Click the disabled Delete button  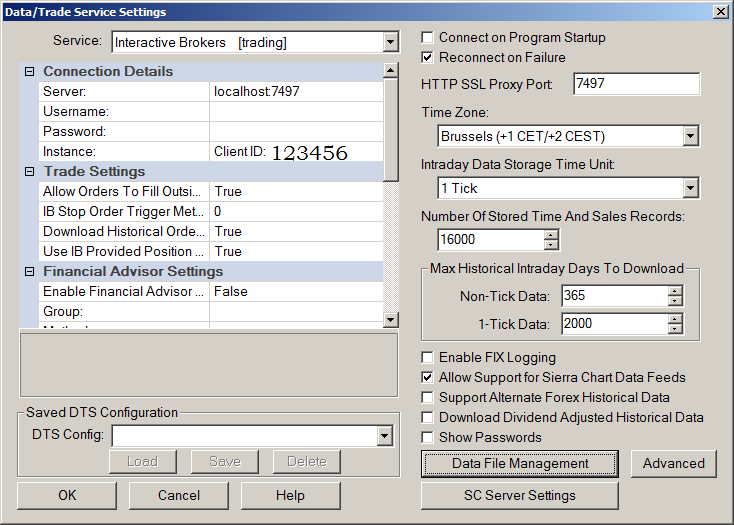point(307,462)
